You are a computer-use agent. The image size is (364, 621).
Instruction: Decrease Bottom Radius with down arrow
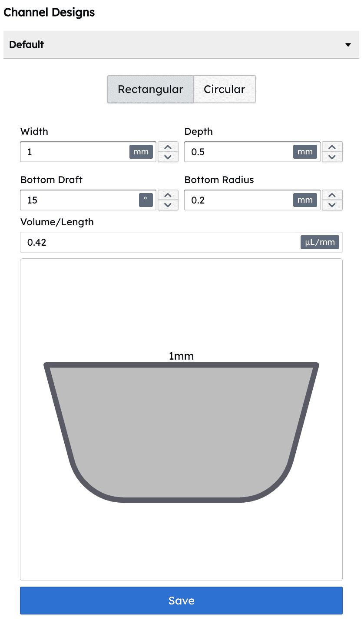(x=332, y=205)
